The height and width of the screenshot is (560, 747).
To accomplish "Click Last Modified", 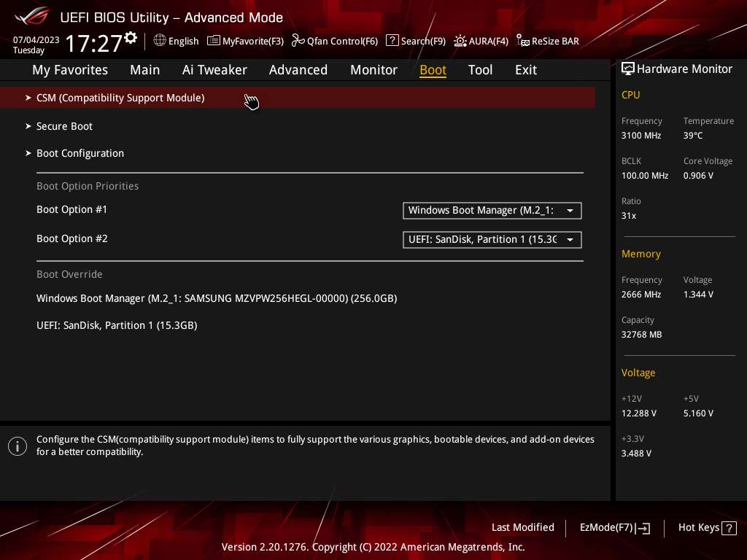I will (x=522, y=528).
